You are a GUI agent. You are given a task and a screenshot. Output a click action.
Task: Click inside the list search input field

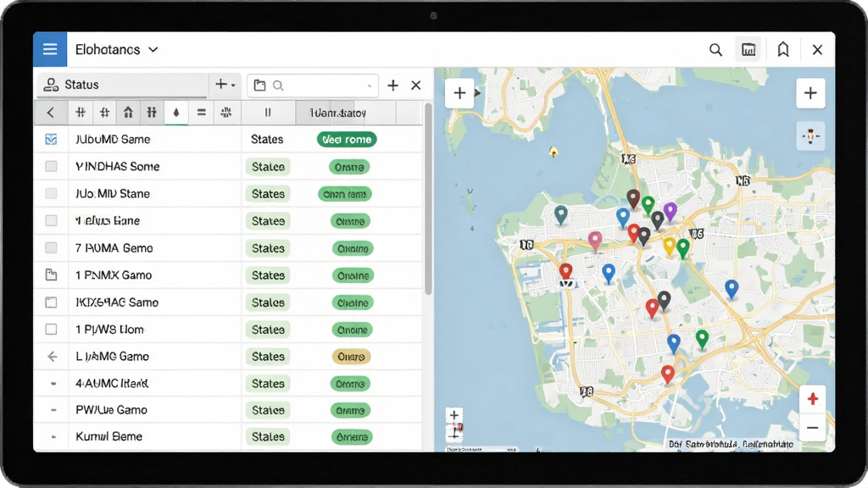click(313, 86)
